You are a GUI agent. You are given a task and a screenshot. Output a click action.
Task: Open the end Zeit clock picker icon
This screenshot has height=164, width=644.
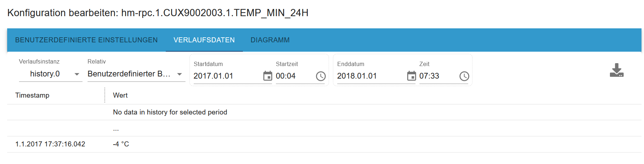click(x=464, y=76)
